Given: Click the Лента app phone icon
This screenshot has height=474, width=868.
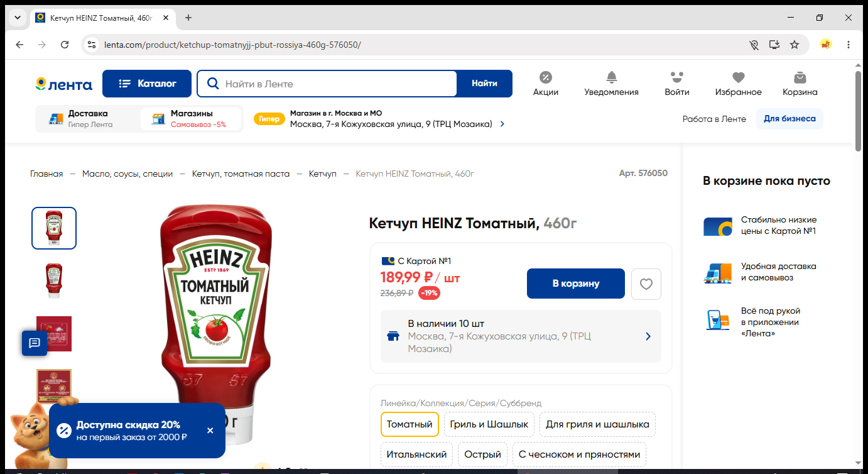Looking at the screenshot, I should click(718, 320).
